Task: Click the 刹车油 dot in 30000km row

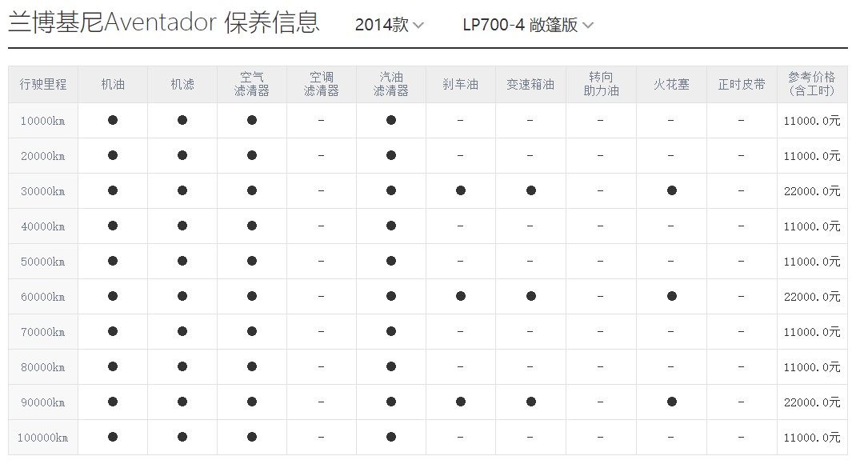Action: [461, 190]
